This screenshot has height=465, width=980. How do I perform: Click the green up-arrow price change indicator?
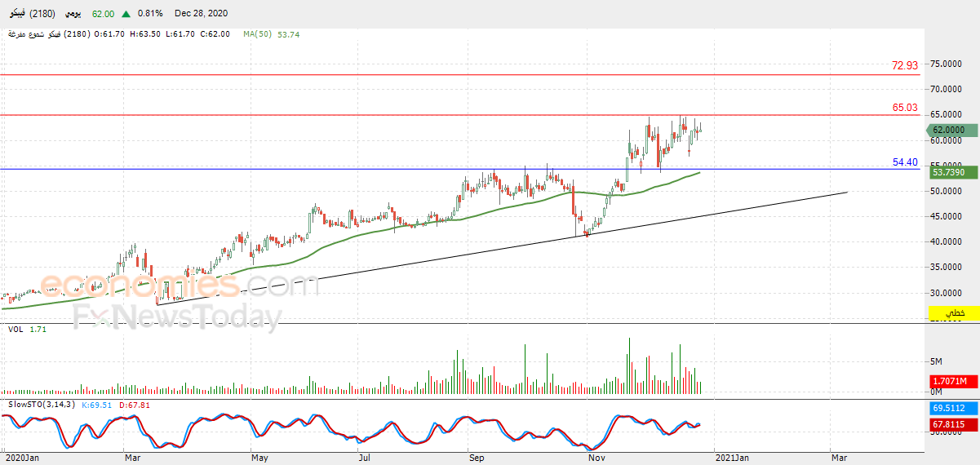point(125,14)
